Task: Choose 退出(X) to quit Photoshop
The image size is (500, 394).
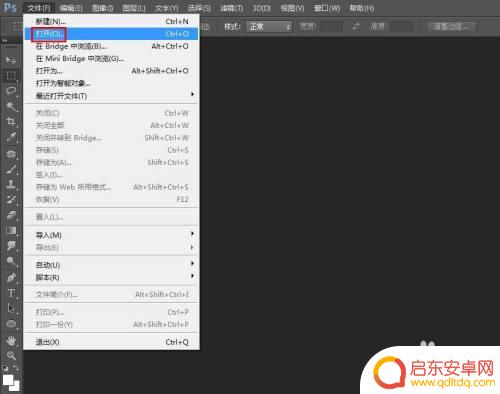Action: (111, 342)
